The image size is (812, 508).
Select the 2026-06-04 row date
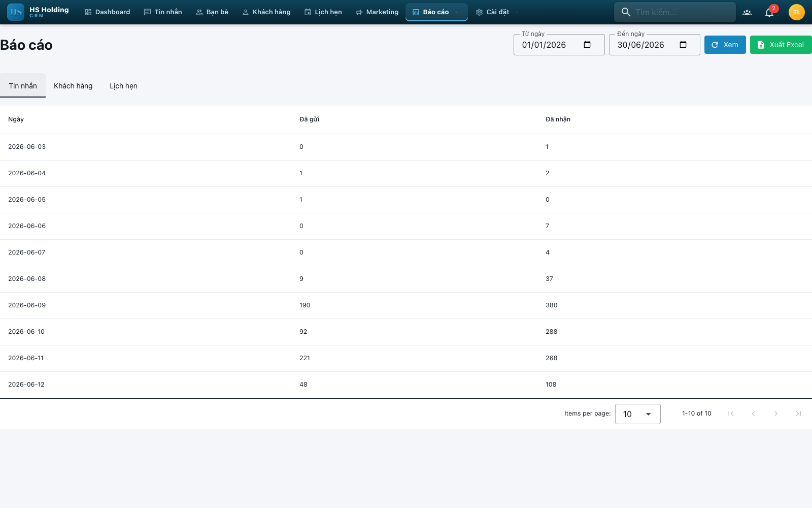click(27, 173)
